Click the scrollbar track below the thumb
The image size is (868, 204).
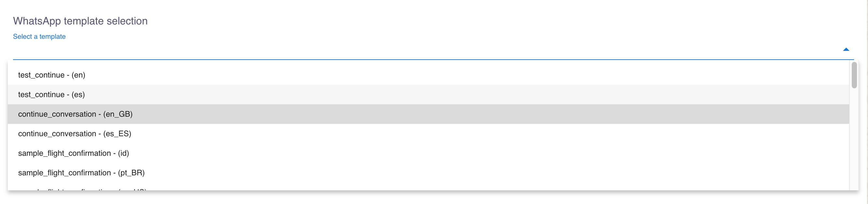pos(854,142)
